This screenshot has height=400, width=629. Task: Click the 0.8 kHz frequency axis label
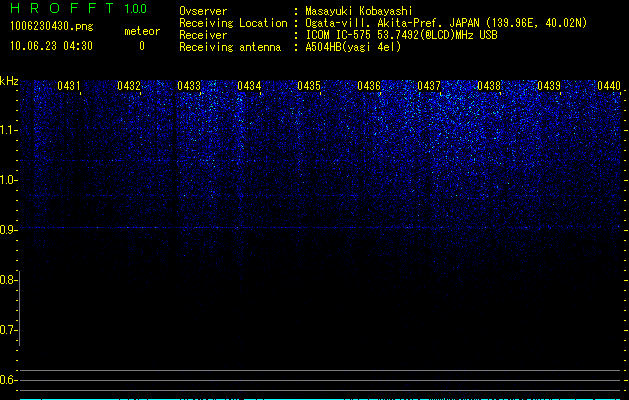(7, 280)
